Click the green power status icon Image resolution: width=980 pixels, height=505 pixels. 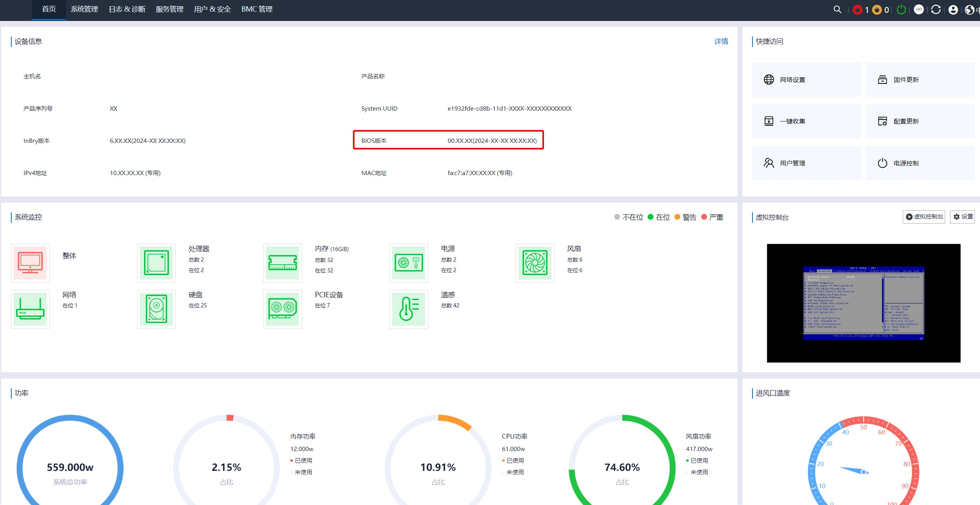pos(901,10)
